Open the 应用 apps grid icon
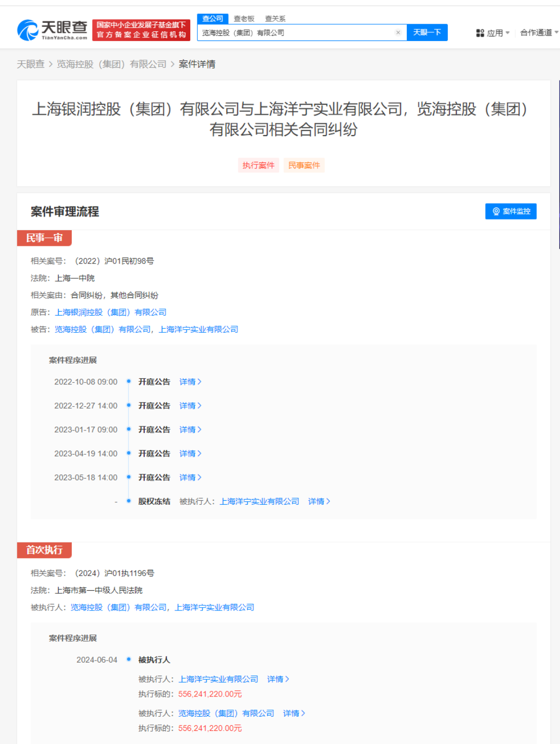560x744 pixels. pyautogui.click(x=480, y=32)
